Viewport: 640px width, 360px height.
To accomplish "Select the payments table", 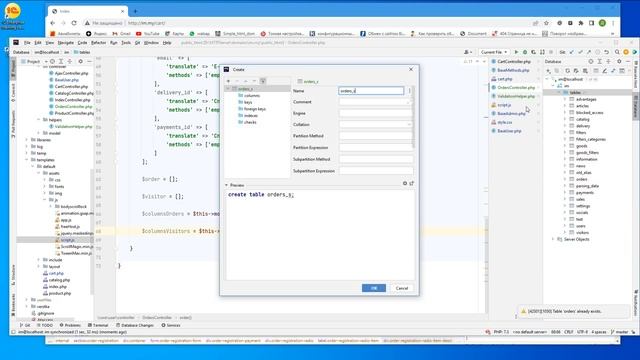I will (584, 192).
